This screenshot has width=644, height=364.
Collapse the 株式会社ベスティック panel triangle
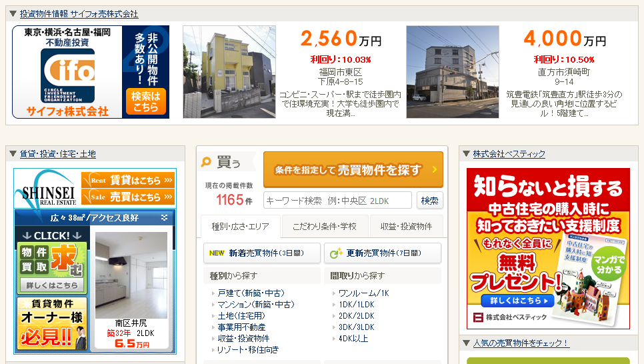click(466, 154)
